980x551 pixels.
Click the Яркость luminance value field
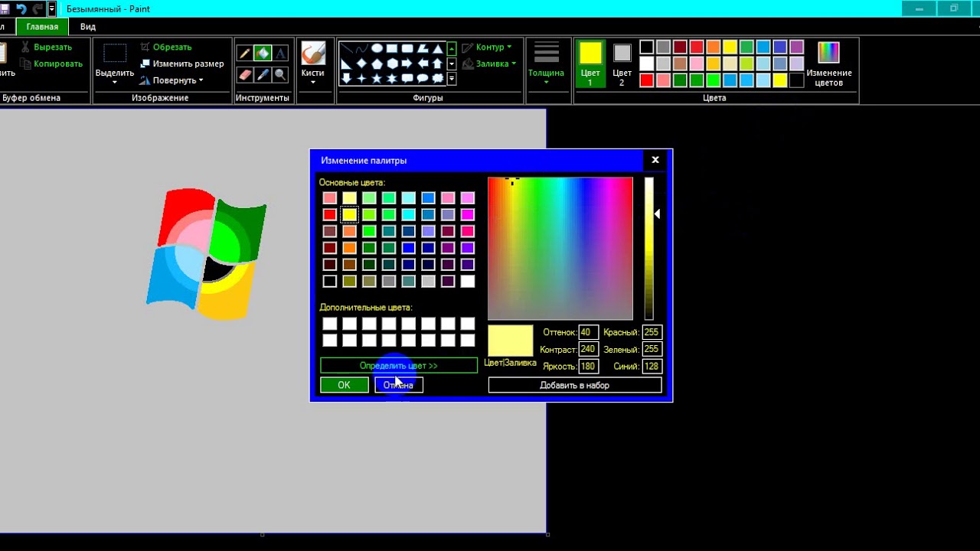point(588,366)
